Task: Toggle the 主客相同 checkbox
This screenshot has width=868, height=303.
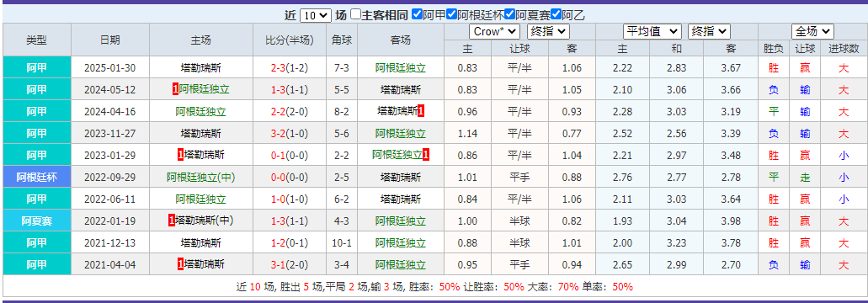Action: pos(356,15)
